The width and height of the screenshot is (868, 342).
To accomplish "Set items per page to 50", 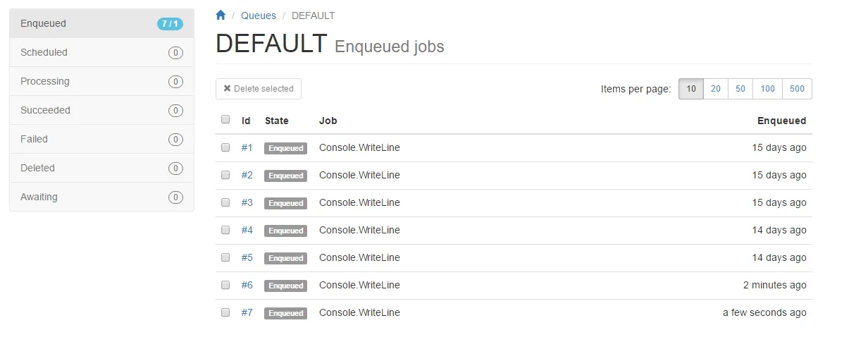I will (740, 89).
